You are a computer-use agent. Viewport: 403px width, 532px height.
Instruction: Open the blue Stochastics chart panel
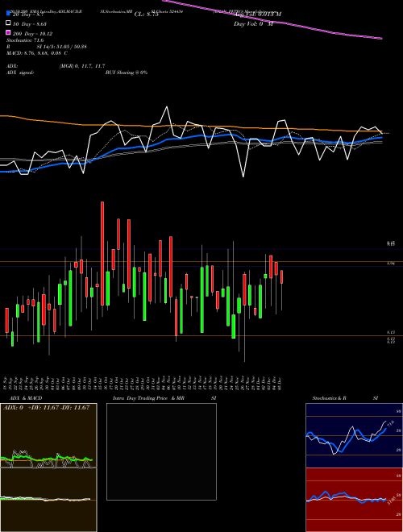click(x=354, y=435)
